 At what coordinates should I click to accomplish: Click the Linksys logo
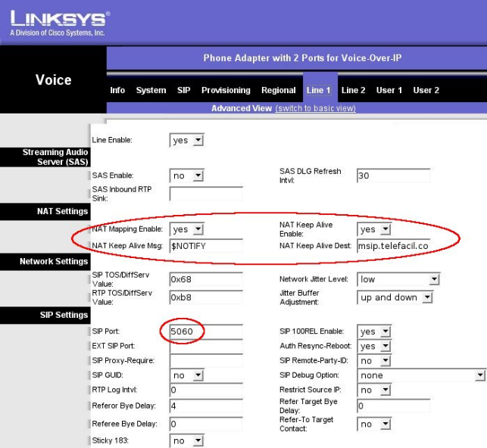[59, 21]
